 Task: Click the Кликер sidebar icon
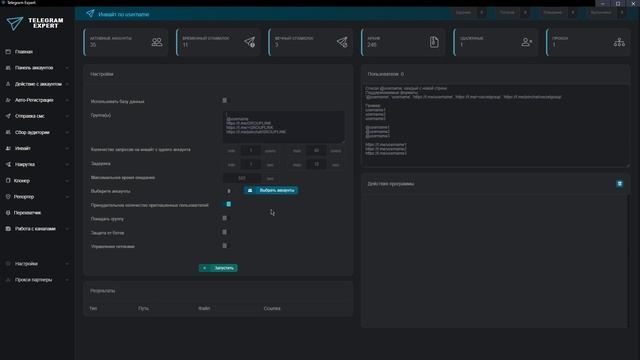point(8,180)
